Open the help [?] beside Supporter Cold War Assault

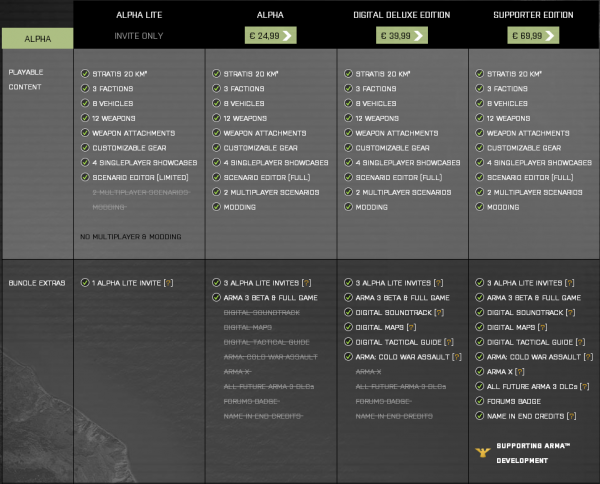(x=589, y=357)
